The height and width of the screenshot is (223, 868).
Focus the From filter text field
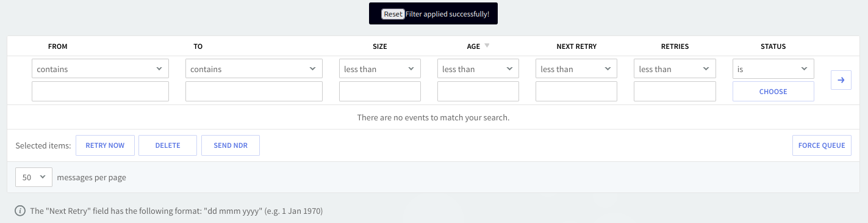(100, 92)
